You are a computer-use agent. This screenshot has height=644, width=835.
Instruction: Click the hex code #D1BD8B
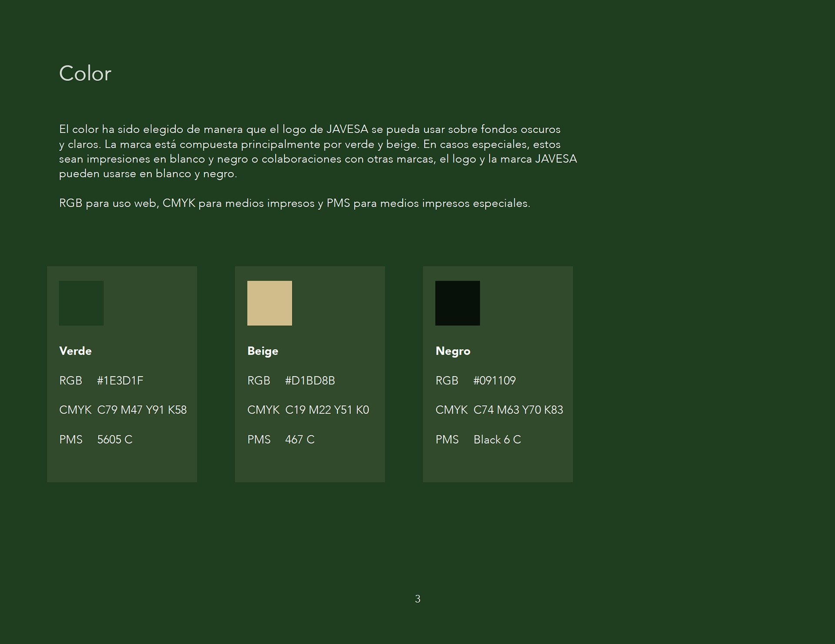[310, 380]
